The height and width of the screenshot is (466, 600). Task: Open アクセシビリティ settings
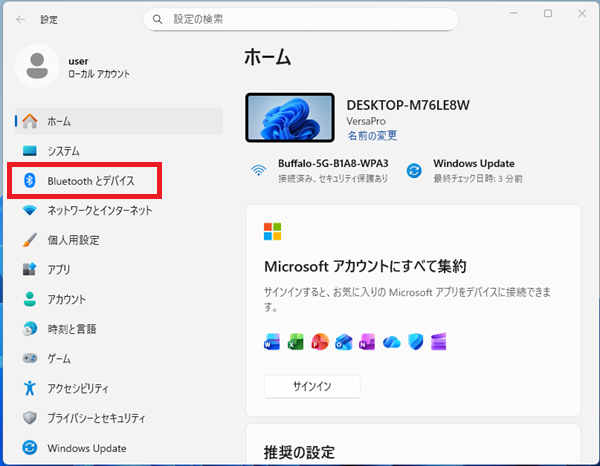(119, 388)
